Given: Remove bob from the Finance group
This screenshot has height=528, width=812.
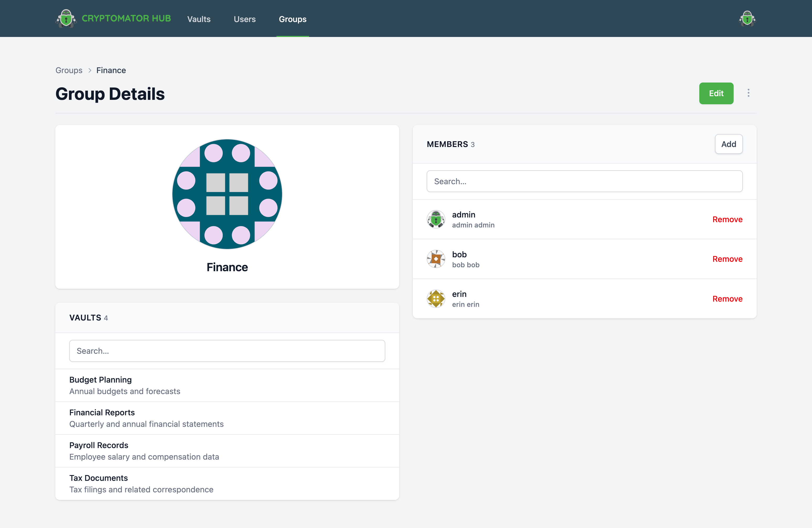Looking at the screenshot, I should point(727,259).
